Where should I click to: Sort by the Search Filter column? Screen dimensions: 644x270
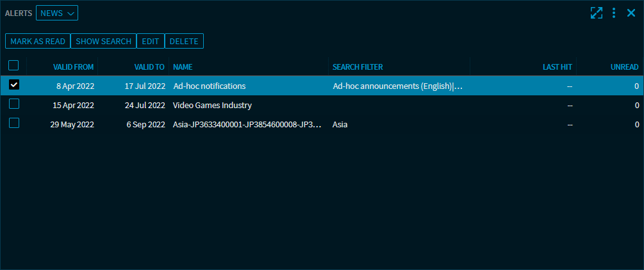pyautogui.click(x=358, y=67)
